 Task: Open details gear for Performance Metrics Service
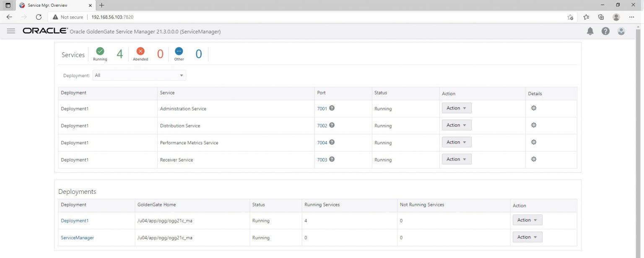533,142
